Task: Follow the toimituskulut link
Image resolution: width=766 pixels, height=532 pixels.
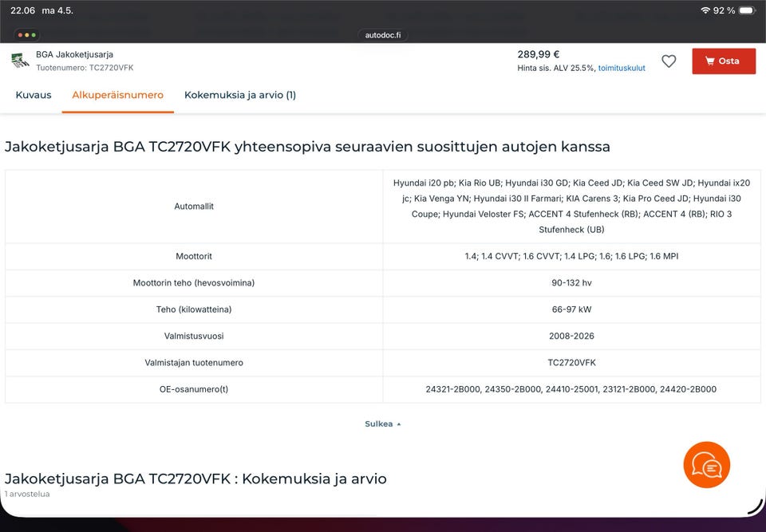Action: [622, 68]
